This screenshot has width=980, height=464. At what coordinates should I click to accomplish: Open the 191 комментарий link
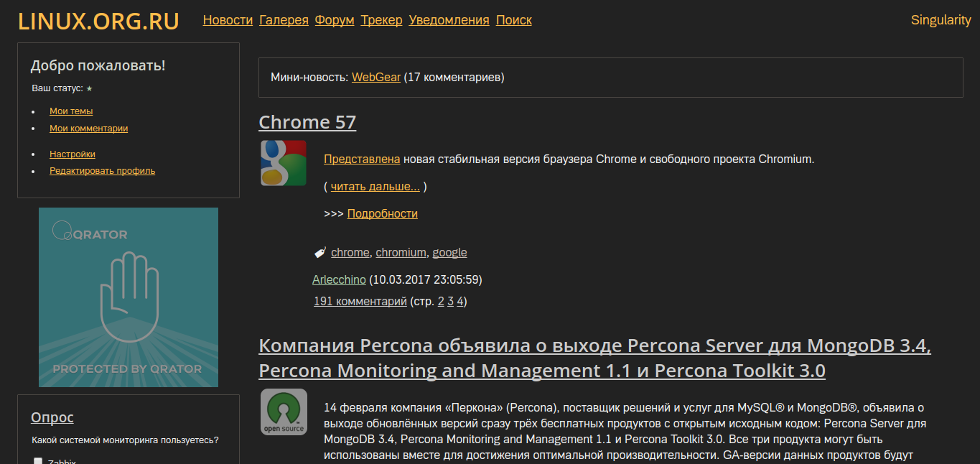click(x=360, y=302)
